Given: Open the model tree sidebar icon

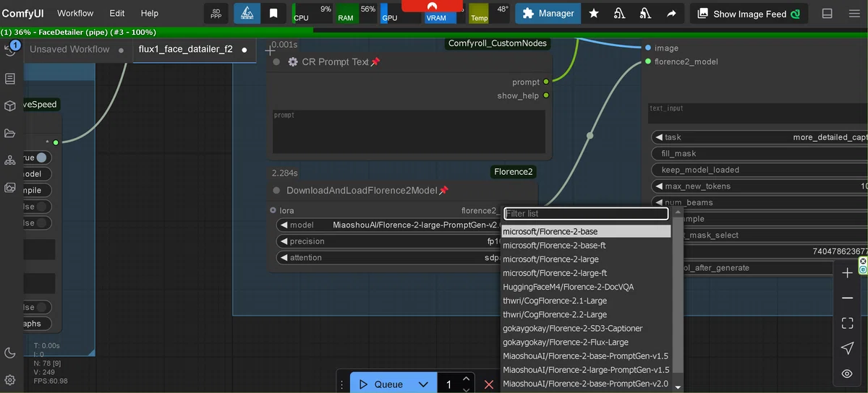Looking at the screenshot, I should pyautogui.click(x=10, y=160).
